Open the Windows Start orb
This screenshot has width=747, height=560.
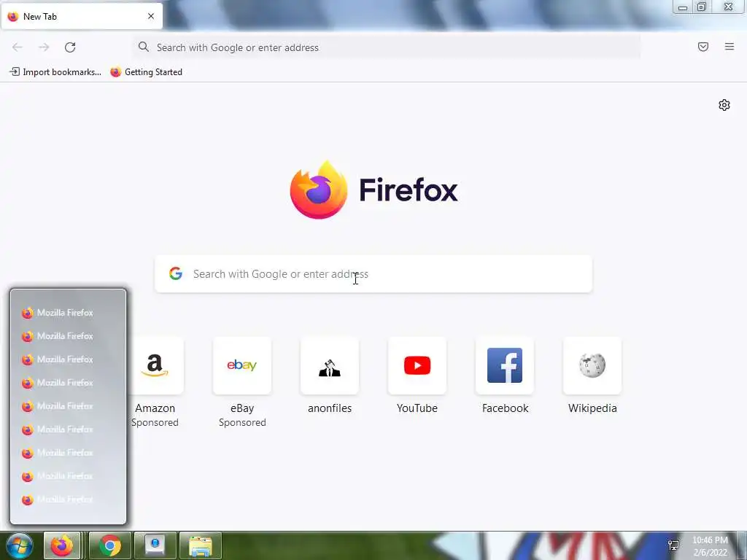[20, 545]
